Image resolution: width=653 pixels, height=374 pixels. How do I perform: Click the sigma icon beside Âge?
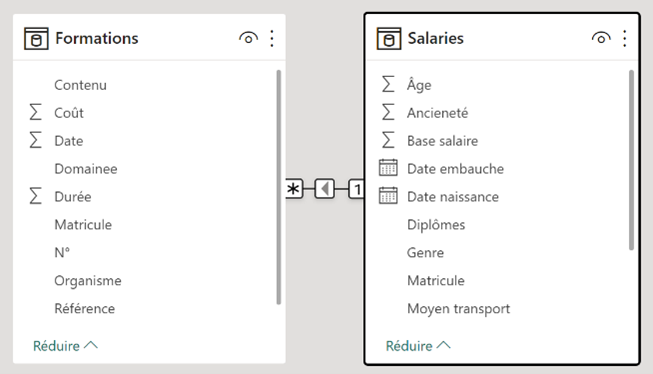point(388,85)
